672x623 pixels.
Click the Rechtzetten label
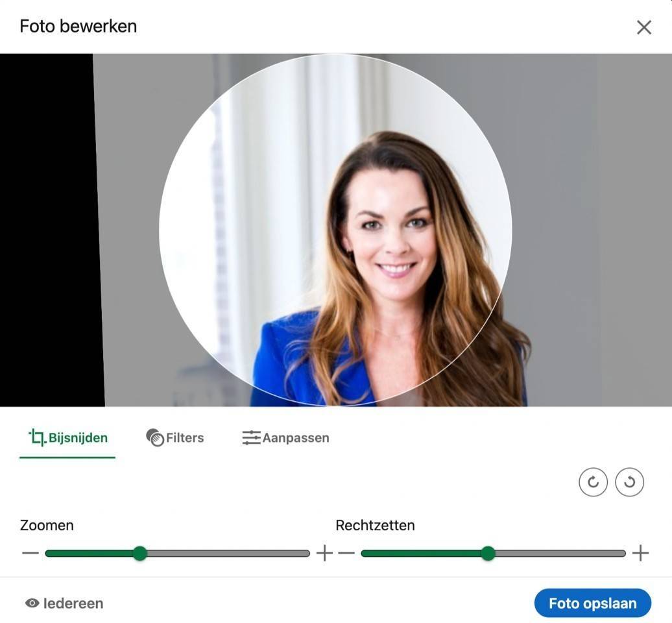[375, 525]
